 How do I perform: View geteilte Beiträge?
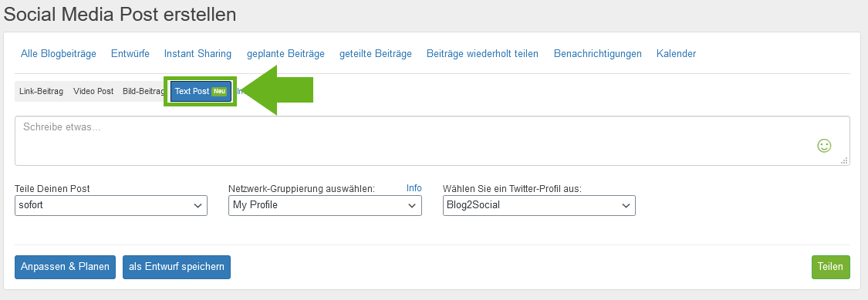375,54
